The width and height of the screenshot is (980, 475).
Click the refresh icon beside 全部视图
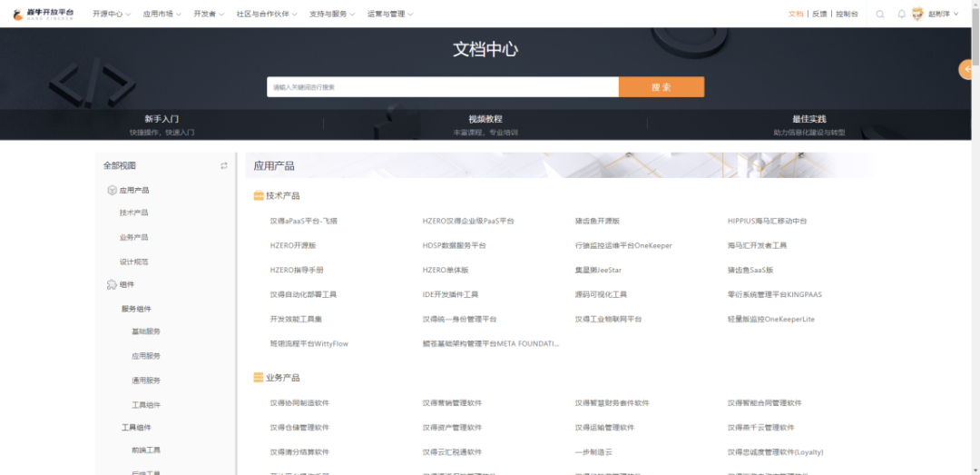(224, 166)
